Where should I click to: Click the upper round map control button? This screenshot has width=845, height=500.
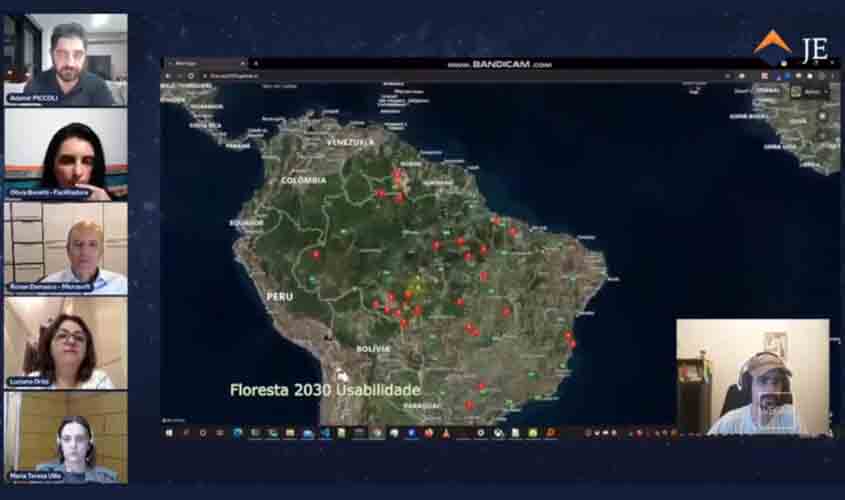coord(822,115)
